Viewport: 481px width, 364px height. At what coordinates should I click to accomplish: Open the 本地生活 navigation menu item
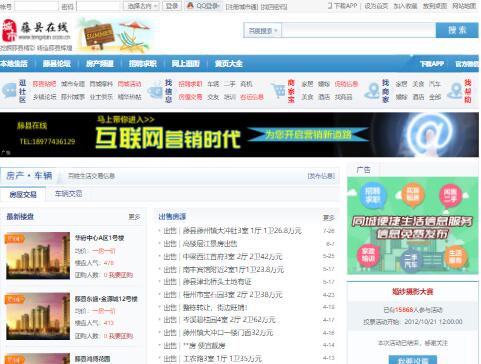[14, 64]
